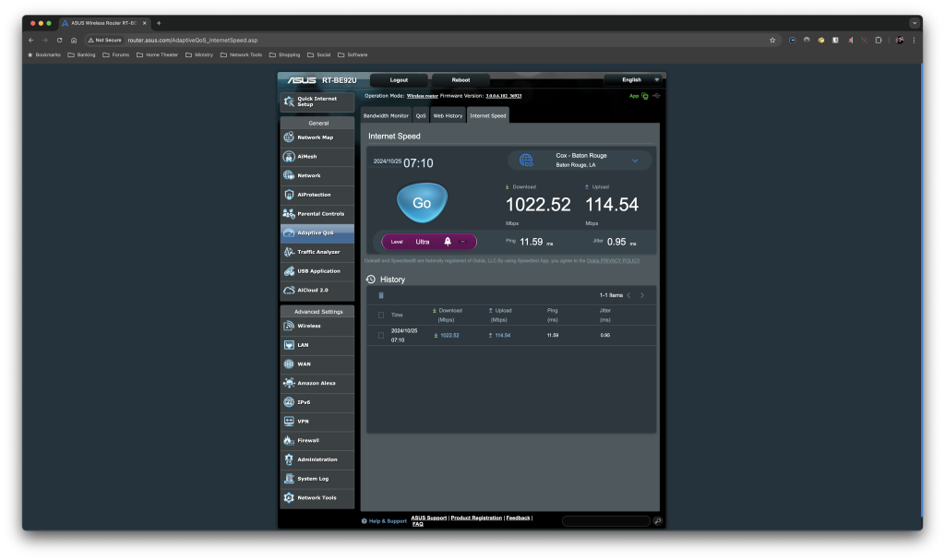Viewport: 945px width, 560px height.
Task: Click the search magnifier icon at the bottom
Action: pos(657,521)
